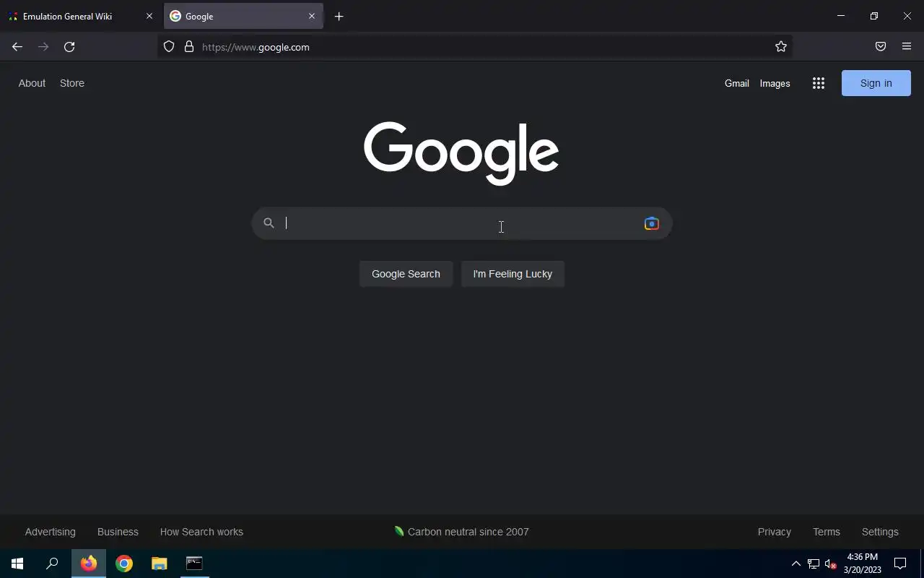This screenshot has height=578, width=924.
Task: Click the muted volume tray icon
Action: pos(830,564)
